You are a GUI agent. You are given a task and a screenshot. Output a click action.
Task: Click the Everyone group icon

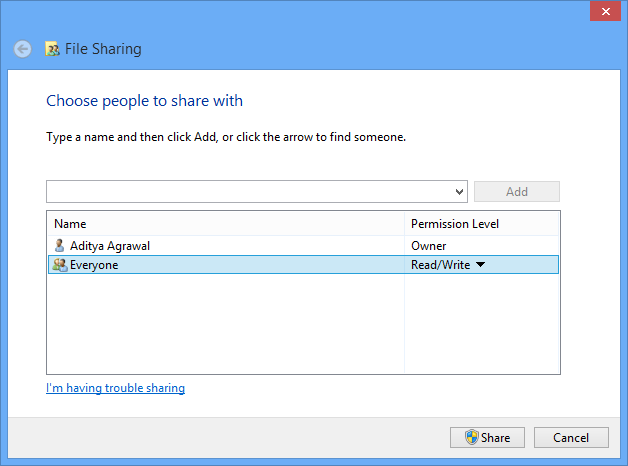(60, 265)
